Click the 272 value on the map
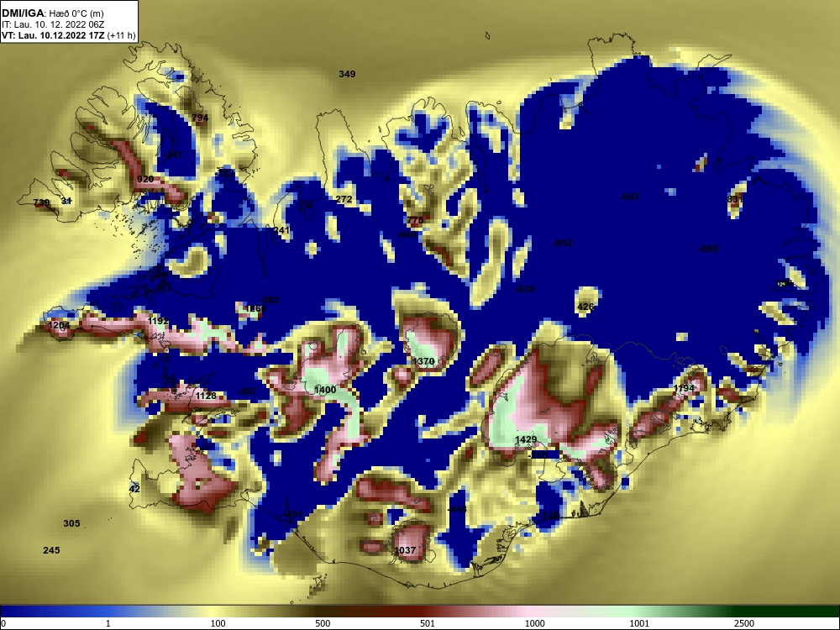The height and width of the screenshot is (630, 840). click(x=344, y=199)
